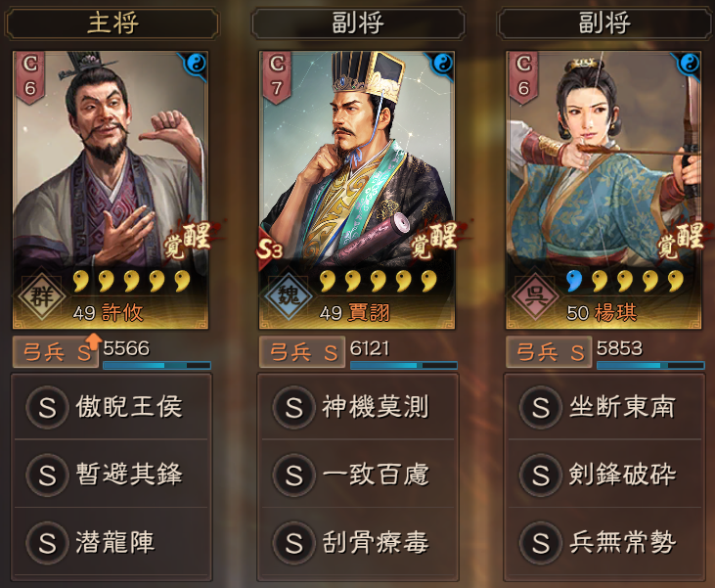Screen dimensions: 715x588
Task: Open the 神機莫測 skill entry
Action: 358,406
